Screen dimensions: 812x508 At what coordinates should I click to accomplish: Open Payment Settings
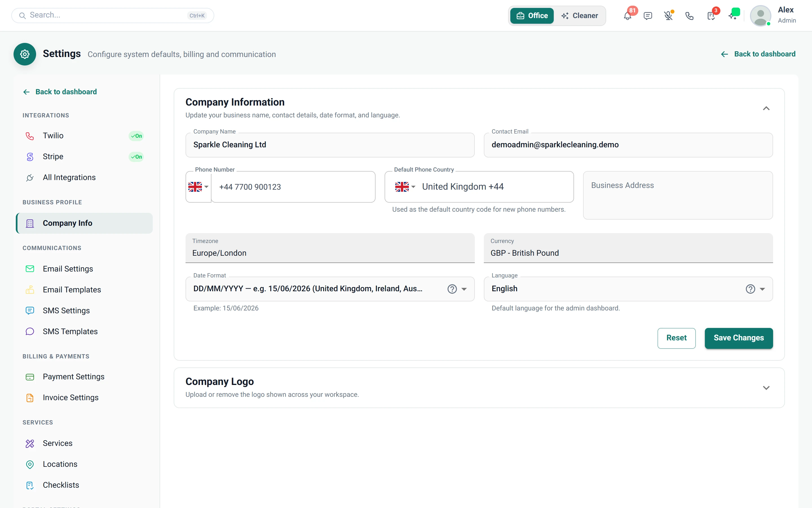(x=84, y=377)
